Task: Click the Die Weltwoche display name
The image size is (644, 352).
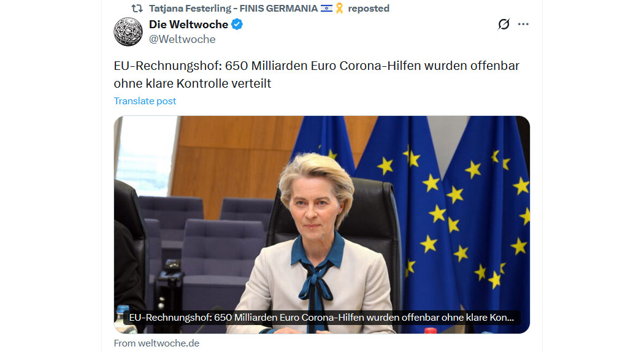Action: coord(188,25)
